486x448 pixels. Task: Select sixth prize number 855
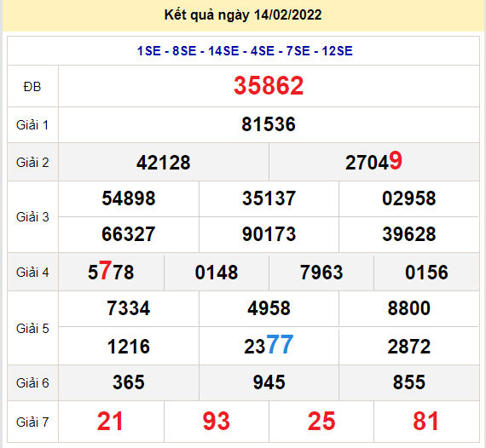408,382
